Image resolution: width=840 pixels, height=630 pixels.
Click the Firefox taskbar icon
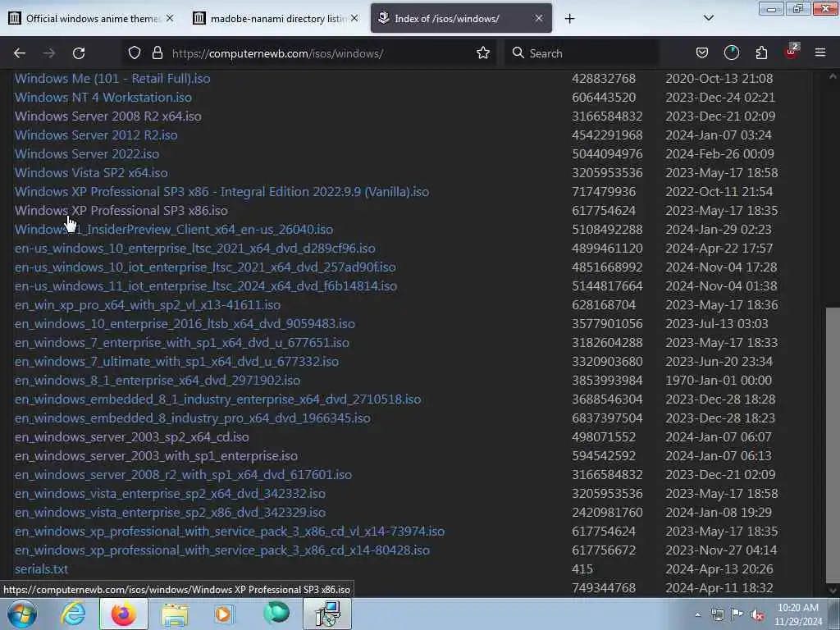pos(124,614)
